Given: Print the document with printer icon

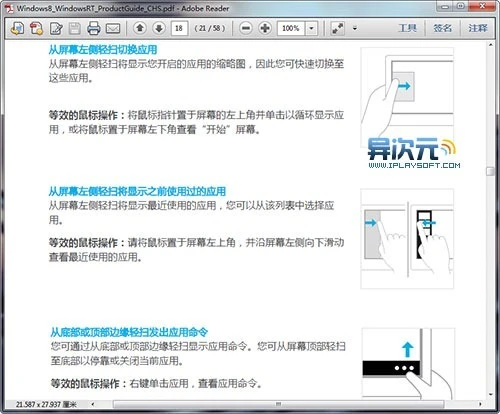Looking at the screenshot, I should point(94,28).
